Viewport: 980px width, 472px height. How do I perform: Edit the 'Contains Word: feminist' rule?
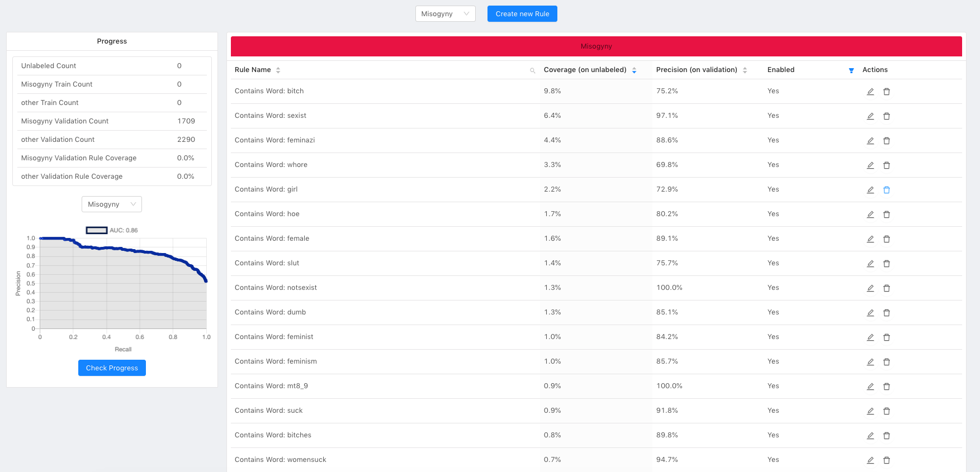coord(870,337)
